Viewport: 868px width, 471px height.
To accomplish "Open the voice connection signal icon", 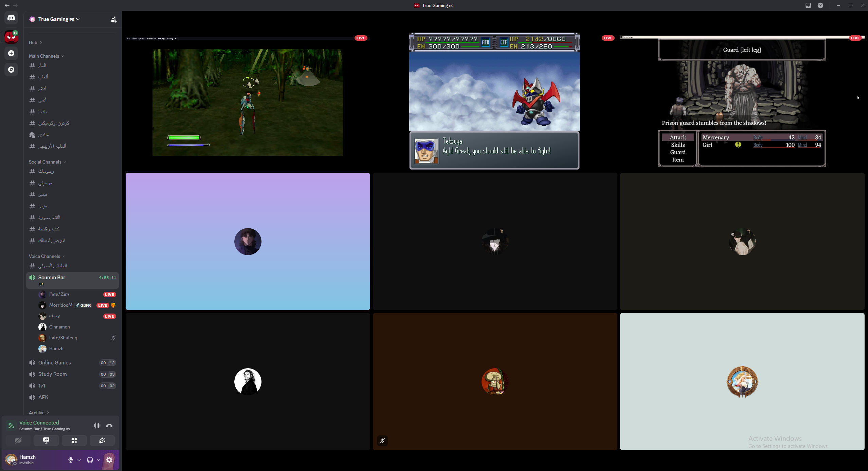I will click(11, 426).
